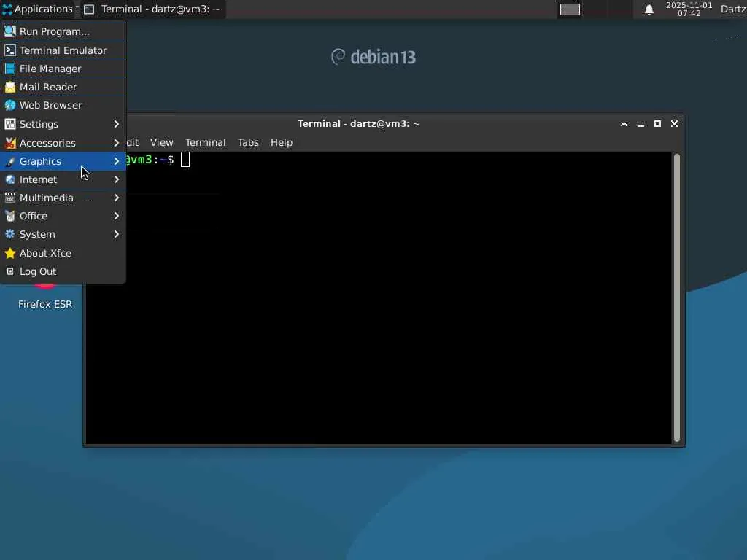The image size is (747, 560).
Task: Expand the Internet submenu arrow
Action: [116, 179]
